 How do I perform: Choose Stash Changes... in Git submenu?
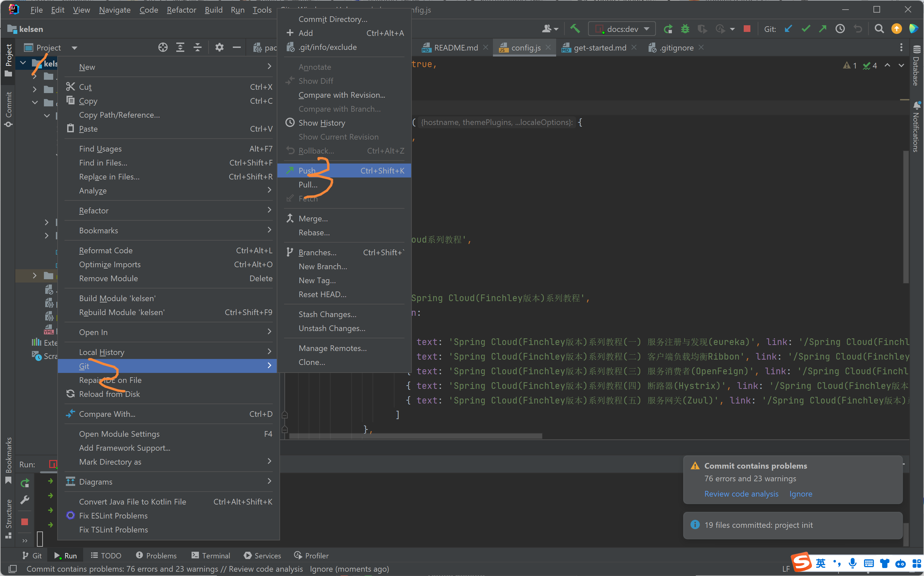click(327, 314)
